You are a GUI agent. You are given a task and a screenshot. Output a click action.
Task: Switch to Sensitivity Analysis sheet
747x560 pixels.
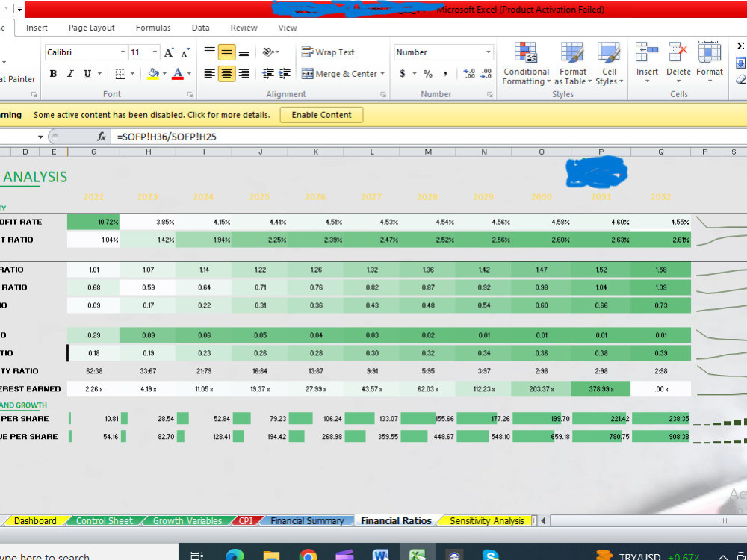point(486,520)
